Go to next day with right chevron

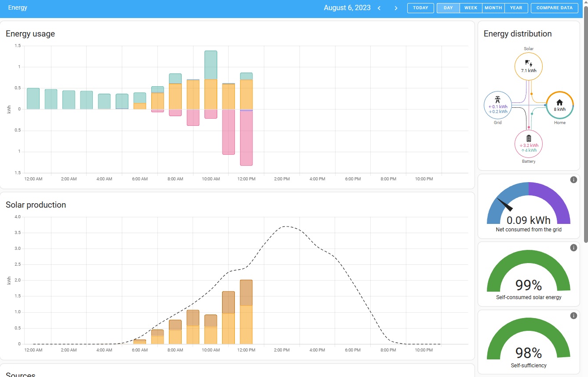coord(396,8)
